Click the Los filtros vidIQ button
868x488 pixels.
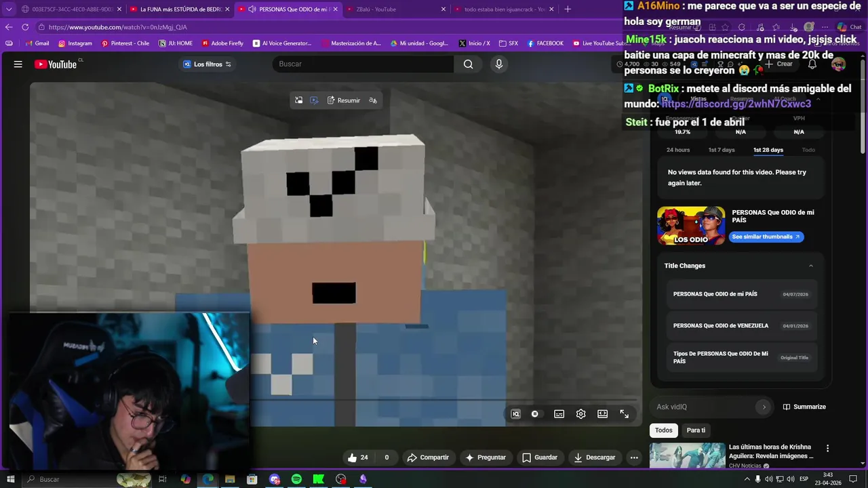207,64
